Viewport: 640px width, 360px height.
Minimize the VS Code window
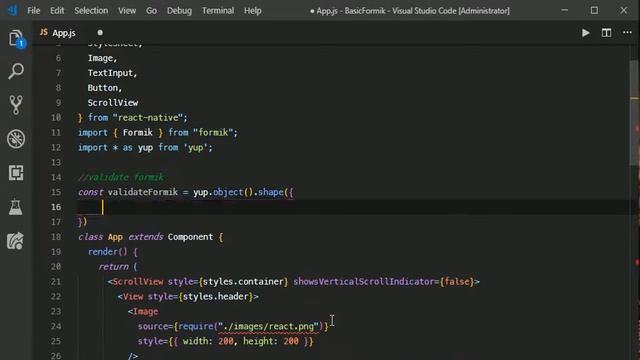point(565,10)
